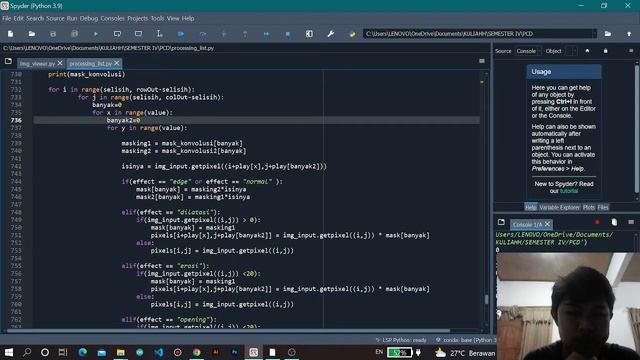The height and width of the screenshot is (360, 640).
Task: Open Microsoft Edge from the taskbar
Action: (x=82, y=352)
